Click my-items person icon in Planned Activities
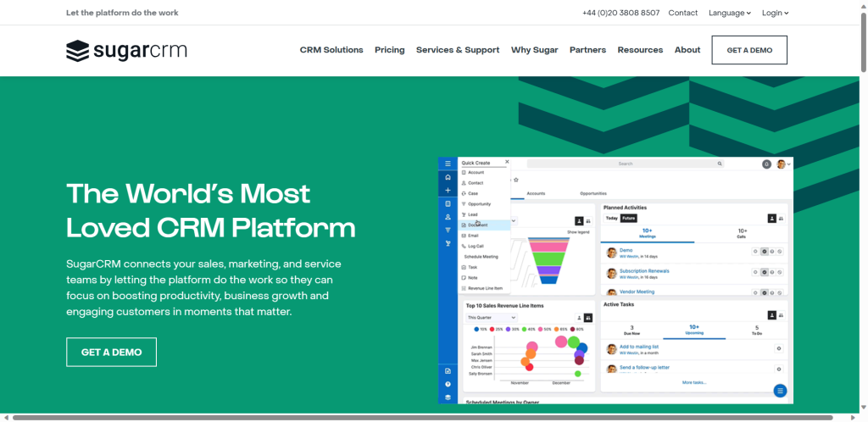The image size is (868, 422). (771, 219)
